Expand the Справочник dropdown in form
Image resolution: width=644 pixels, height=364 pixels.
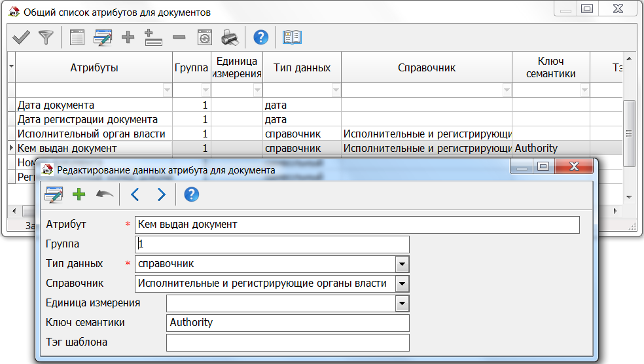pyautogui.click(x=402, y=284)
